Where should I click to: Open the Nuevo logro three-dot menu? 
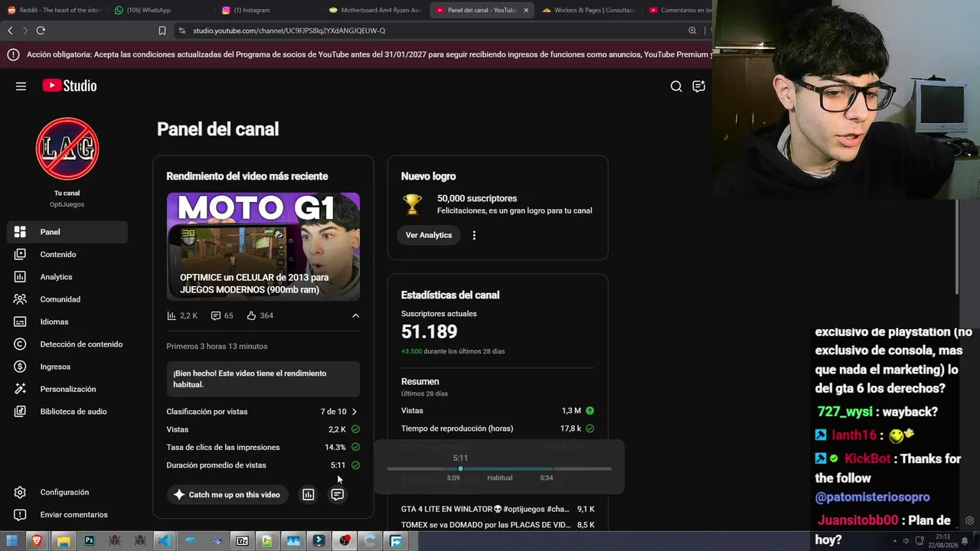pos(474,235)
